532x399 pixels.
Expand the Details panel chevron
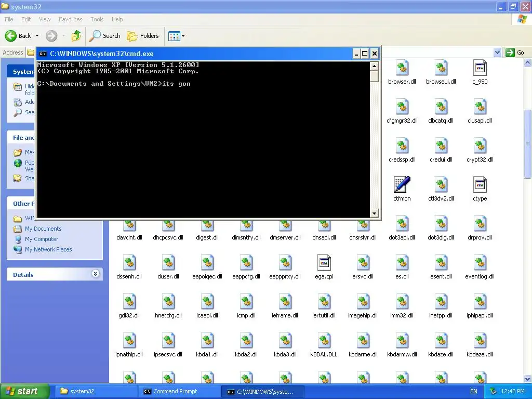tap(96, 274)
